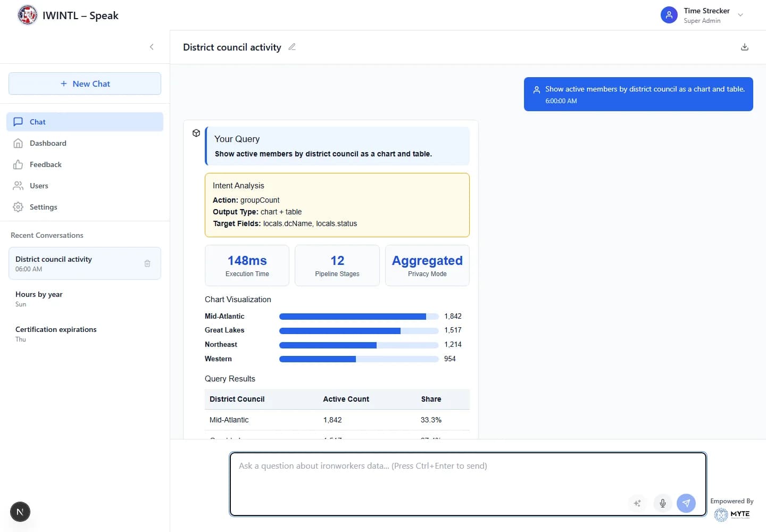Open Settings in the sidebar

(85, 207)
